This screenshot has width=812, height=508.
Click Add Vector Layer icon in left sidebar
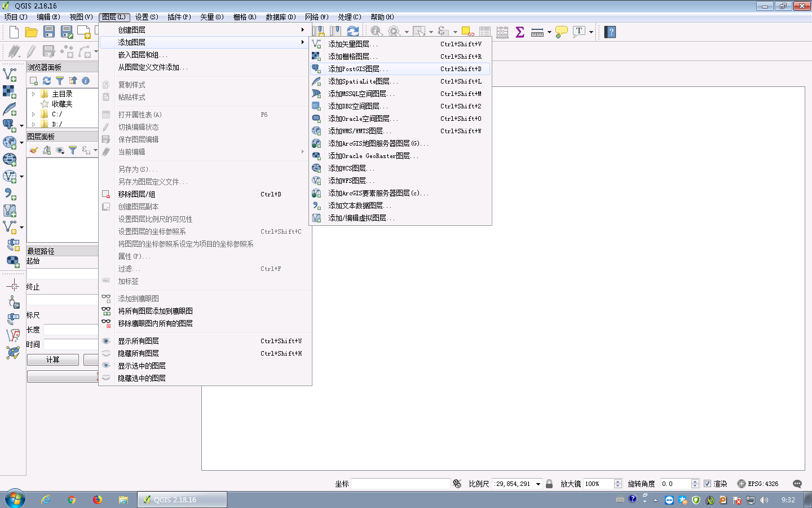pos(10,74)
